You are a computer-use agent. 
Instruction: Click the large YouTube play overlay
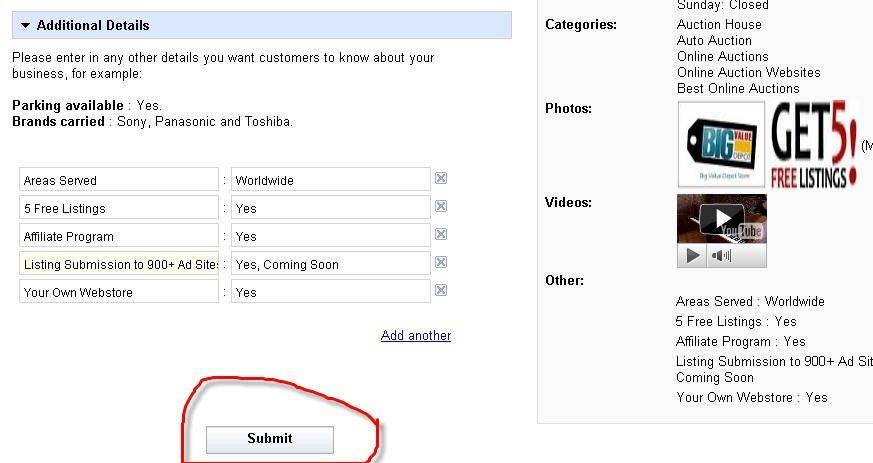(721, 220)
